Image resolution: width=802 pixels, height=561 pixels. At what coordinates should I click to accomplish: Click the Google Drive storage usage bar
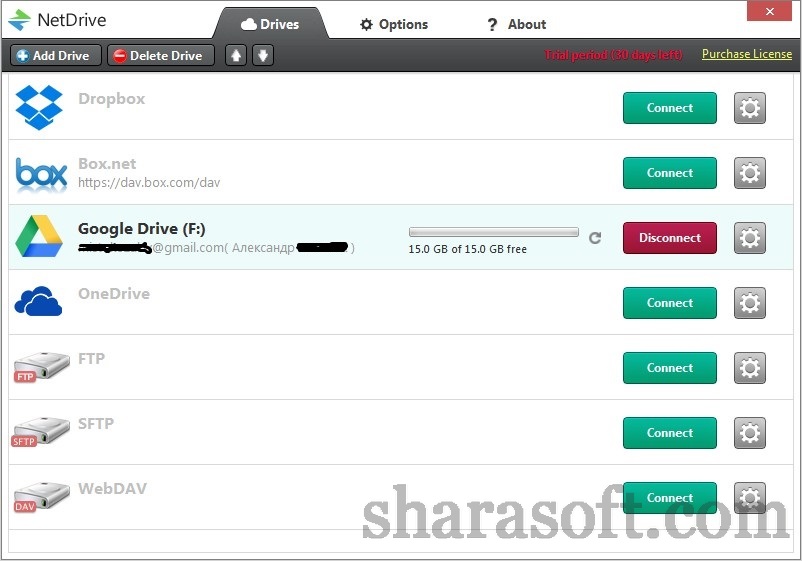[494, 232]
